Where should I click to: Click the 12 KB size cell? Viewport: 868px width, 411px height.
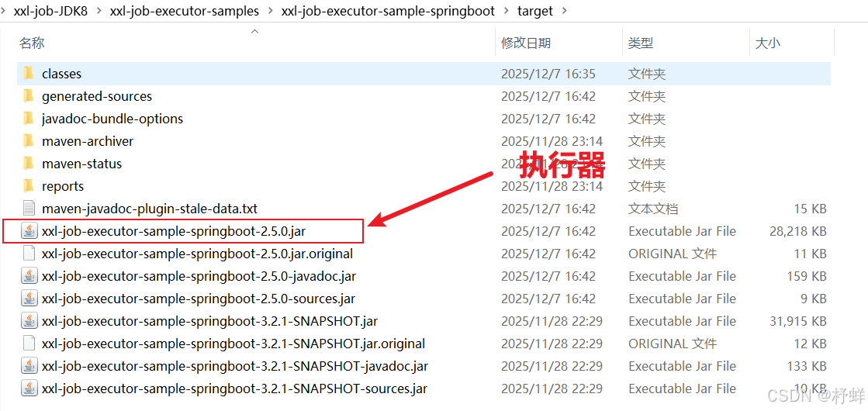coord(810,344)
